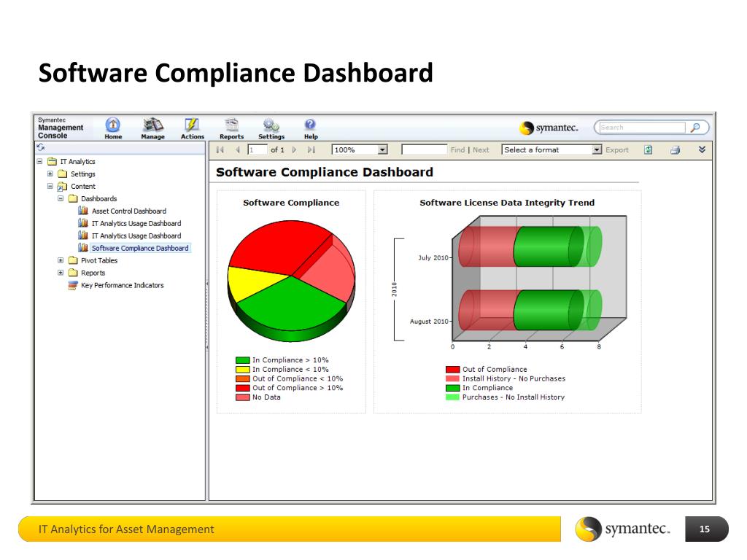Click the Symantec logo in the console header
Screen dimensions: 747x560
coord(549,128)
